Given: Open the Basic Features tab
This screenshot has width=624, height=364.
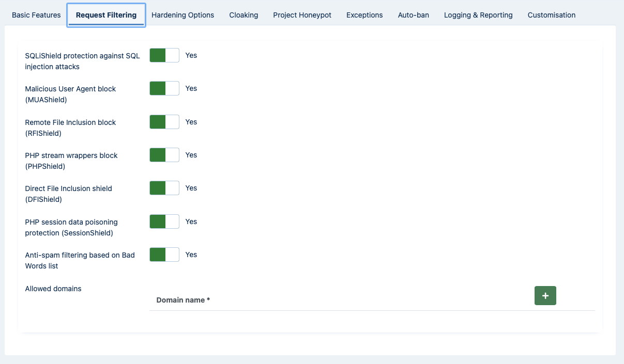Looking at the screenshot, I should (x=36, y=15).
